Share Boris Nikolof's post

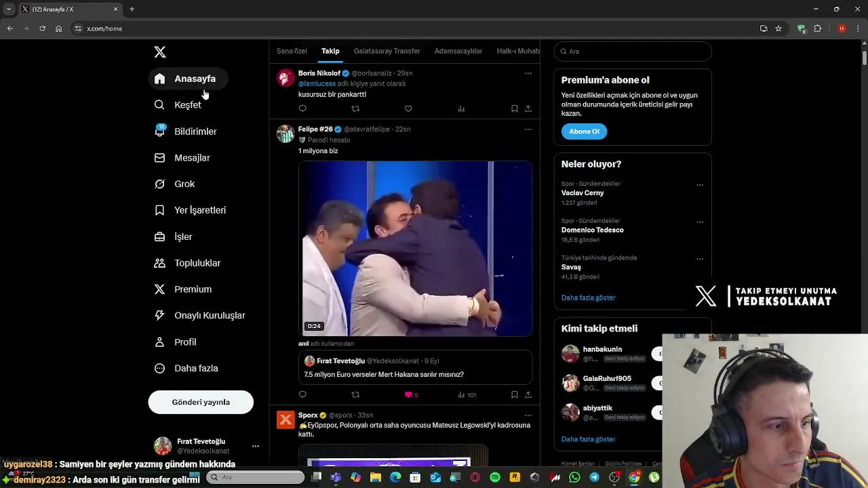coord(528,108)
